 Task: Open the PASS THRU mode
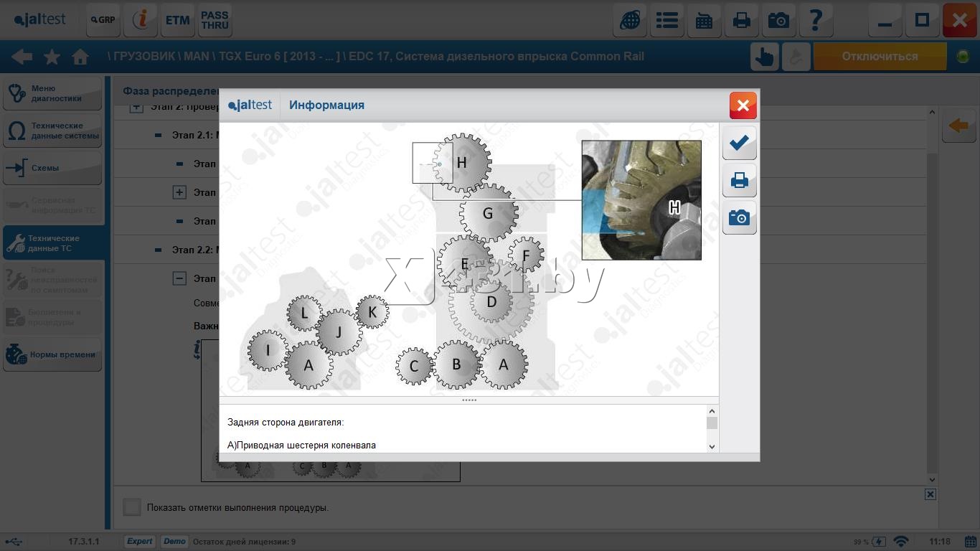215,20
